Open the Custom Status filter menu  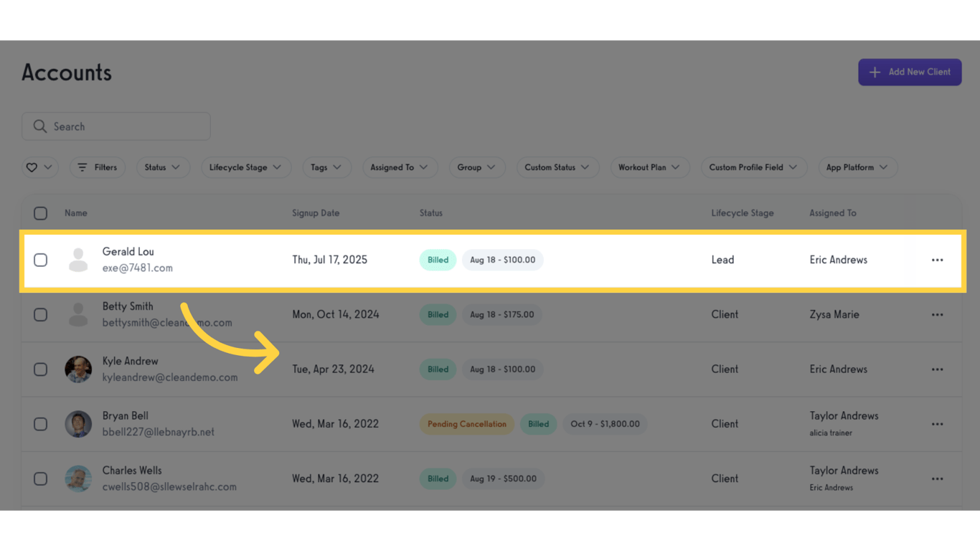click(557, 167)
